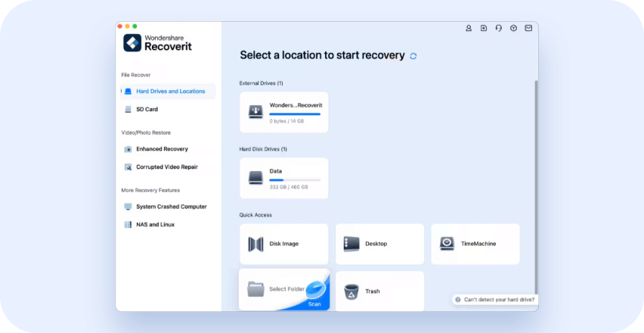Choose the Disk Image quick access tile

tap(284, 244)
